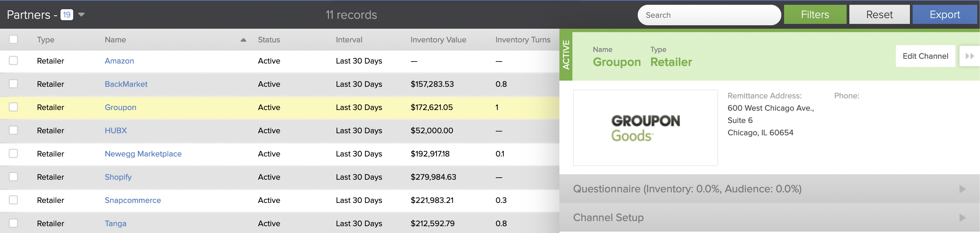Screen dimensions: 980x233
Task: Expand the Questionnaire section
Action: 769,189
